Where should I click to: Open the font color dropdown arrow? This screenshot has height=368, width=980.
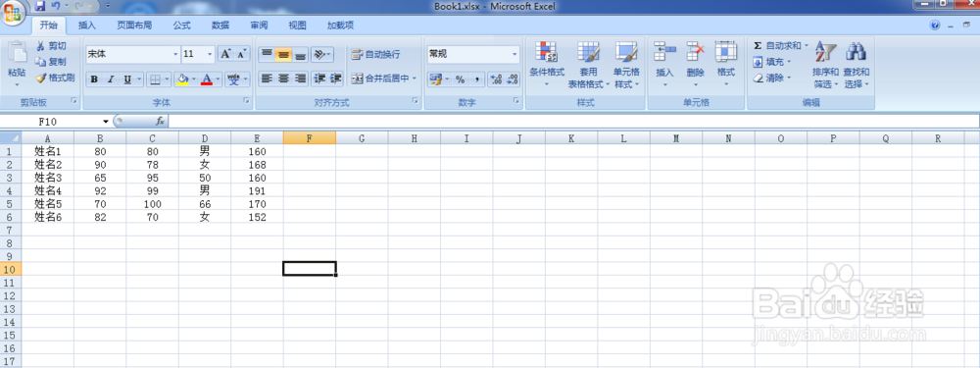click(x=218, y=79)
